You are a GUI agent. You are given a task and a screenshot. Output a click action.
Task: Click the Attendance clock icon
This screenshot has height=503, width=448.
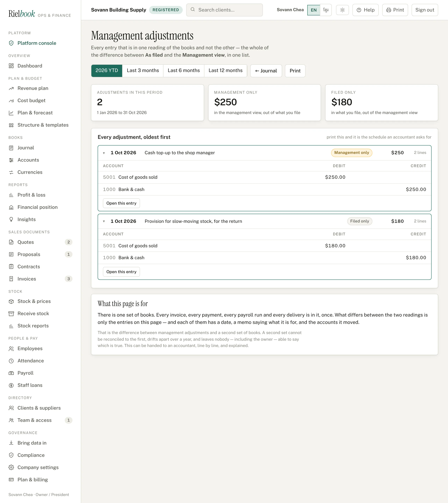point(11,361)
